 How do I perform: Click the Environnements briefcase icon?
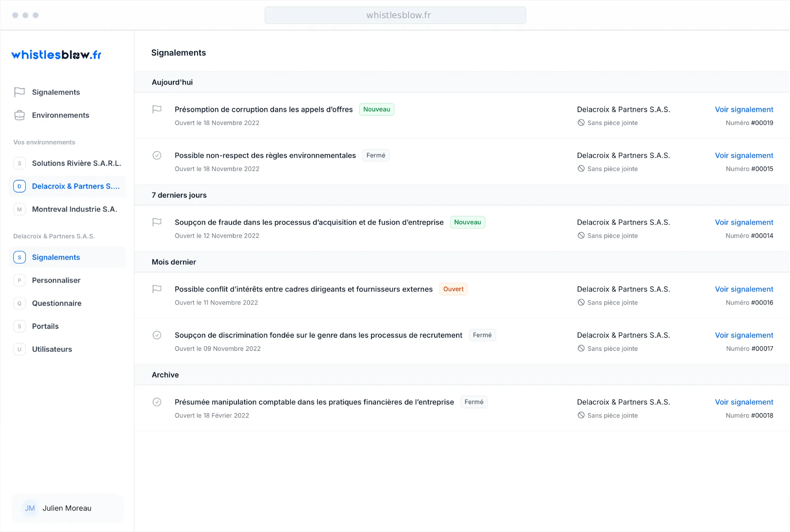click(x=19, y=115)
